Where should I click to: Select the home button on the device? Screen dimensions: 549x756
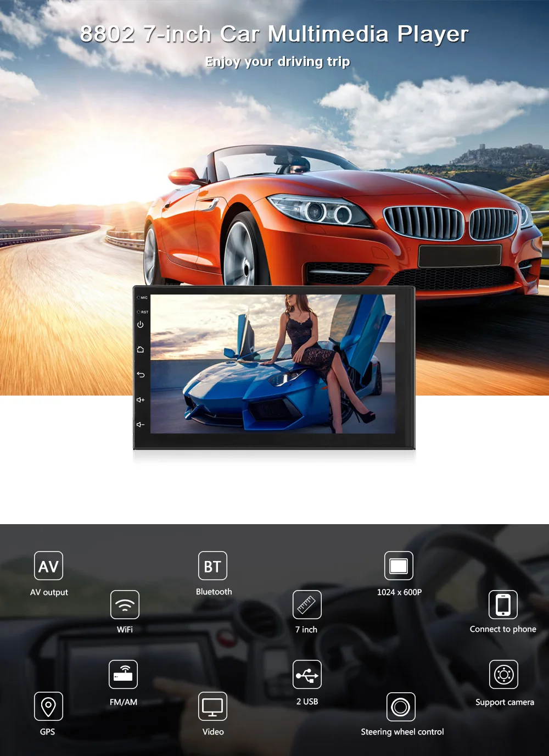(x=141, y=349)
